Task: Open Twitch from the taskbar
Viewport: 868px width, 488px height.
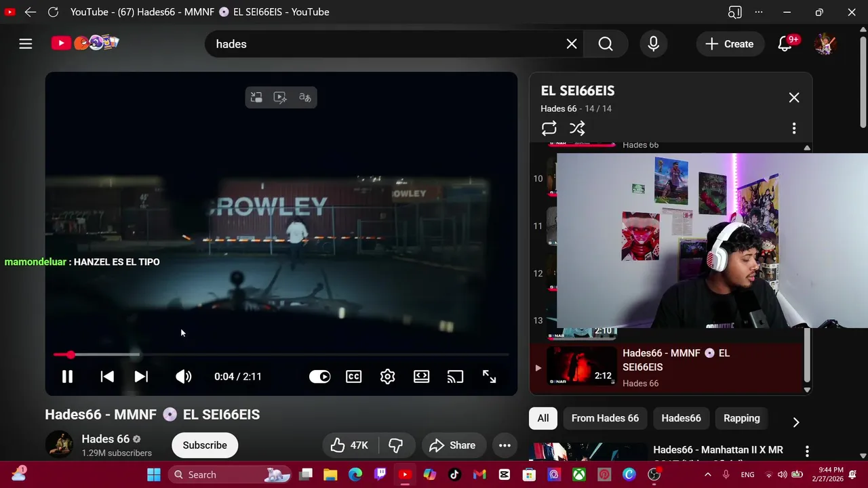Action: pyautogui.click(x=380, y=474)
